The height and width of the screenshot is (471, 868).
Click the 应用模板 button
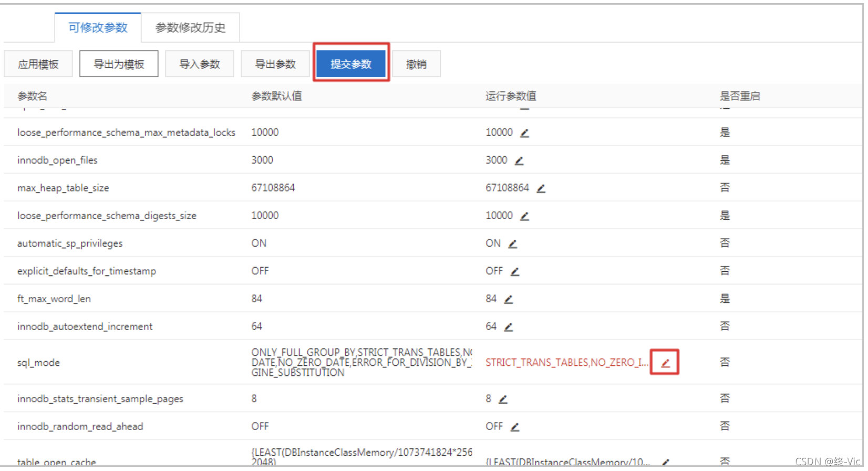[38, 64]
